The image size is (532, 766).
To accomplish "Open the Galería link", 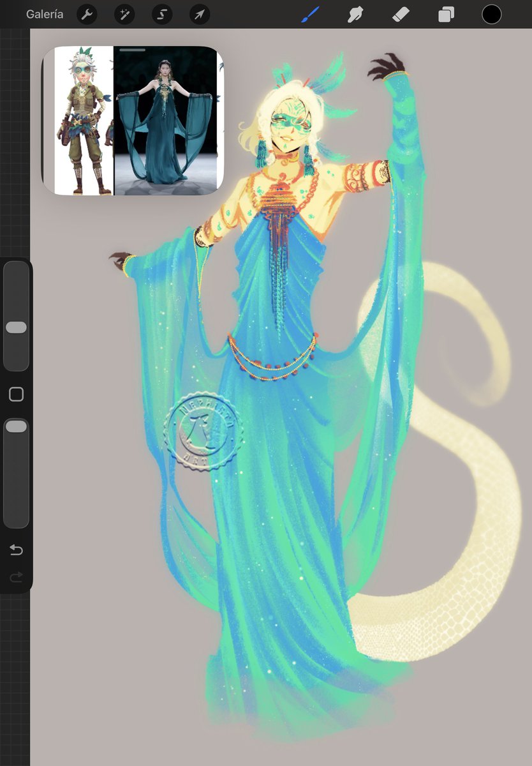I will [x=45, y=14].
